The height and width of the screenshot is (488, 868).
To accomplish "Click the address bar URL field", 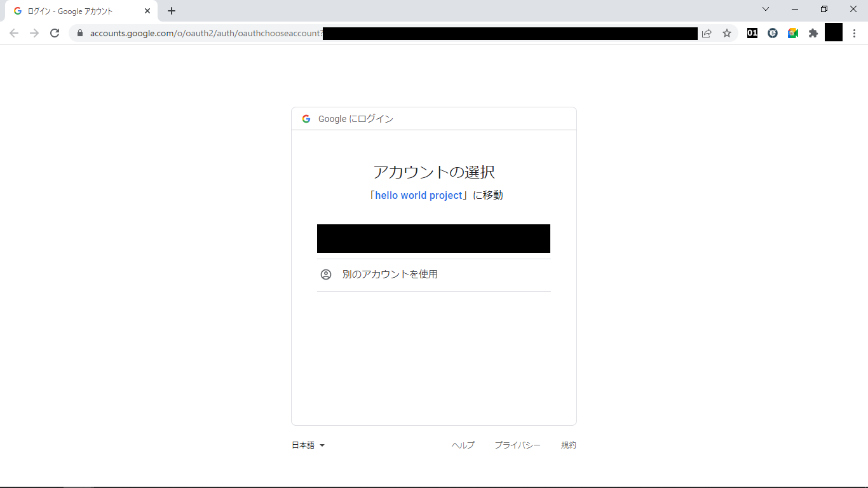I will [203, 33].
